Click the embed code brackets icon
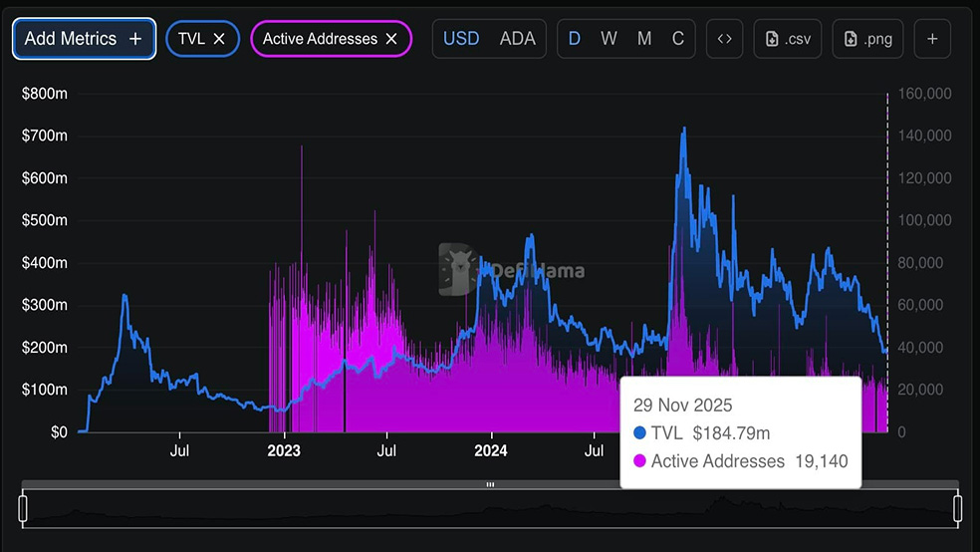 pos(725,39)
